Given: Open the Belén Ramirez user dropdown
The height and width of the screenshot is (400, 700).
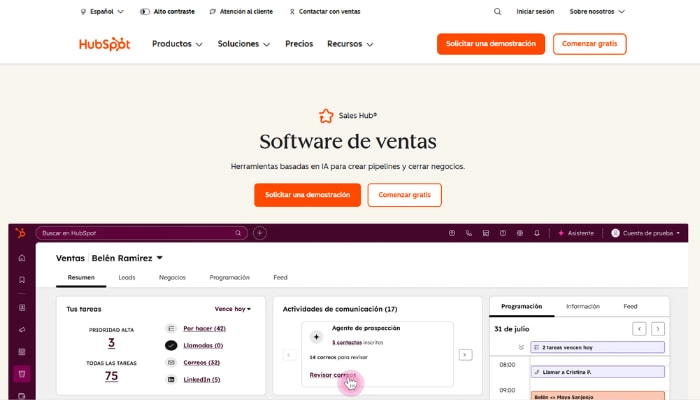Looking at the screenshot, I should 127,258.
